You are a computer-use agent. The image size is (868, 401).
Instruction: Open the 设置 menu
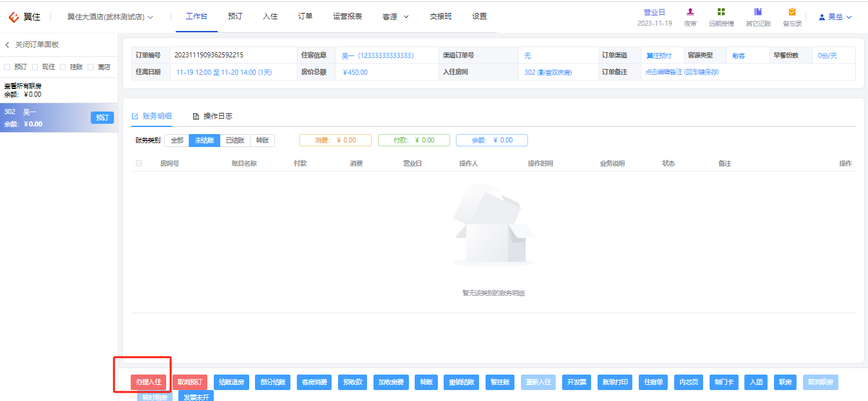(479, 16)
